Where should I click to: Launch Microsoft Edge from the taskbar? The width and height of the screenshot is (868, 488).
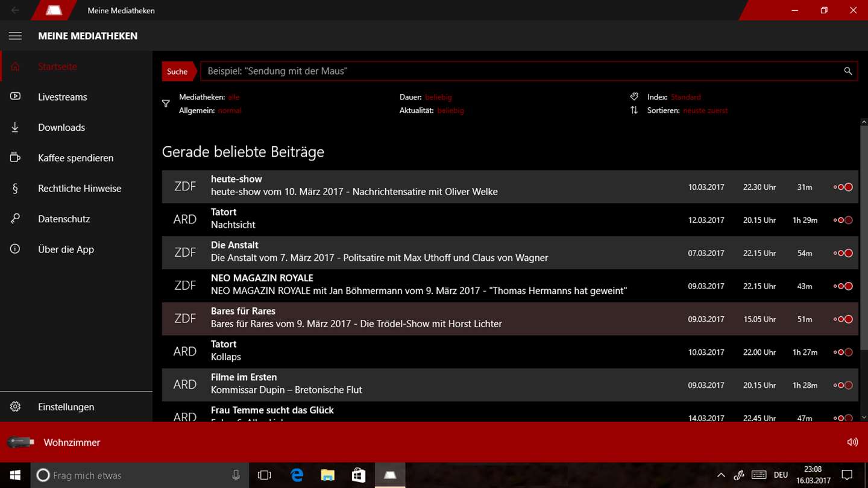point(297,475)
